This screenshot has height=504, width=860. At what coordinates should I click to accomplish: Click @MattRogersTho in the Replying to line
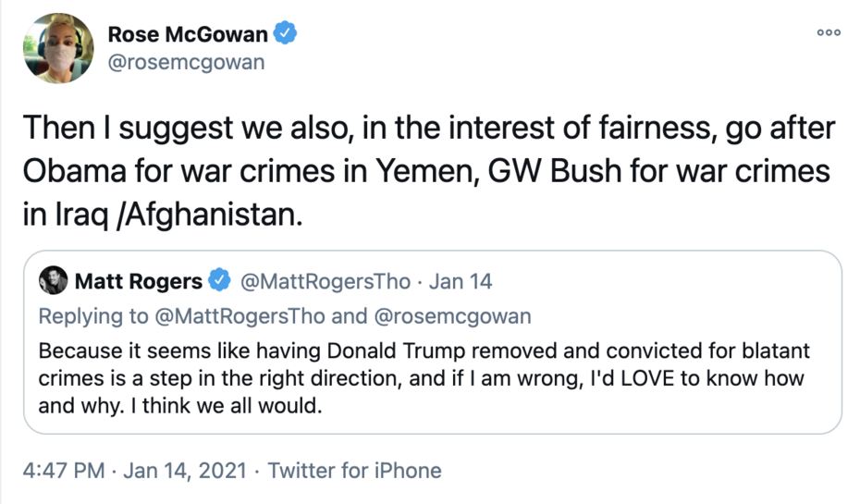pyautogui.click(x=239, y=316)
